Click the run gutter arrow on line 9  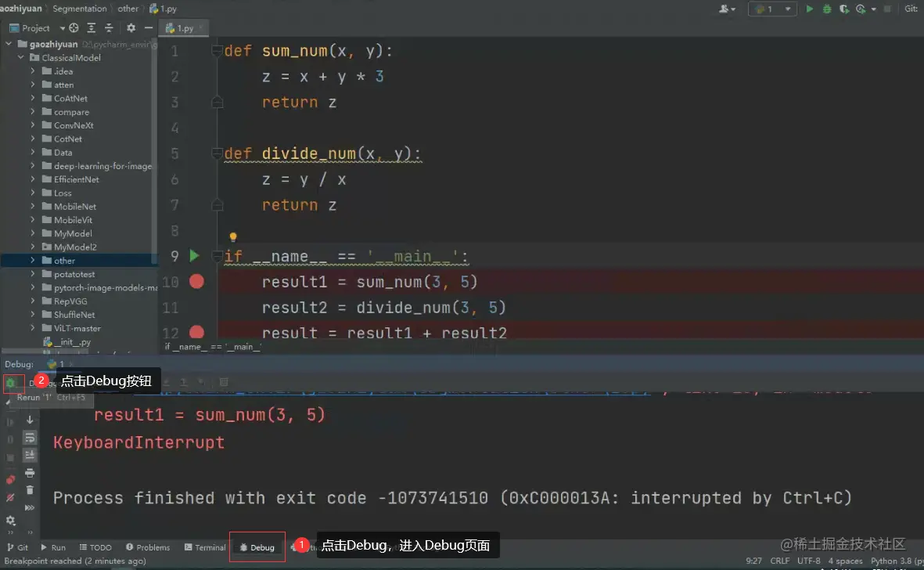coord(194,256)
